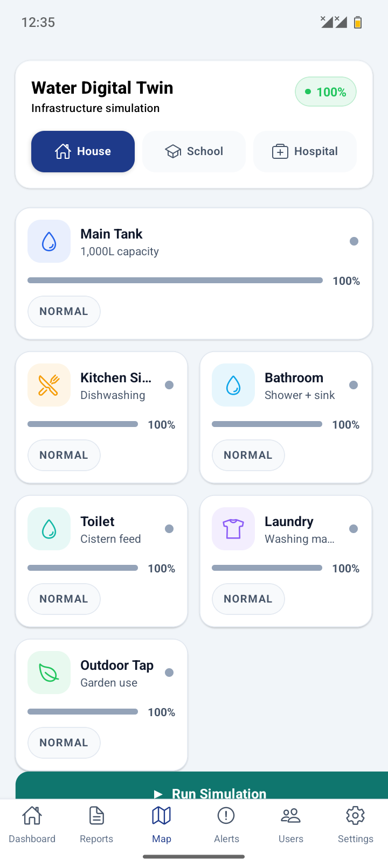Viewport: 388px width, 868px height.
Task: Tap the Main Tank NORMAL status chip
Action: [64, 311]
